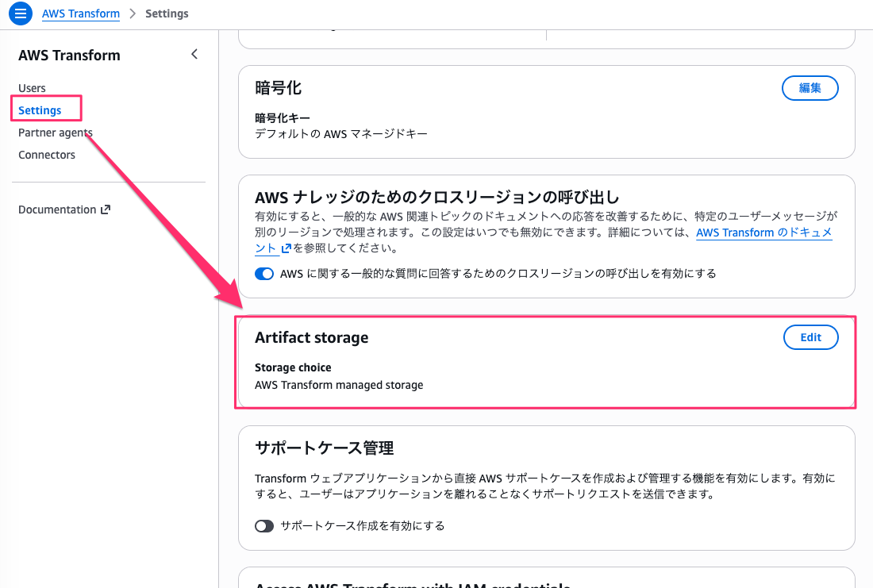Click the 暗号化キー label
Viewport: 873px width, 588px height.
click(x=283, y=118)
